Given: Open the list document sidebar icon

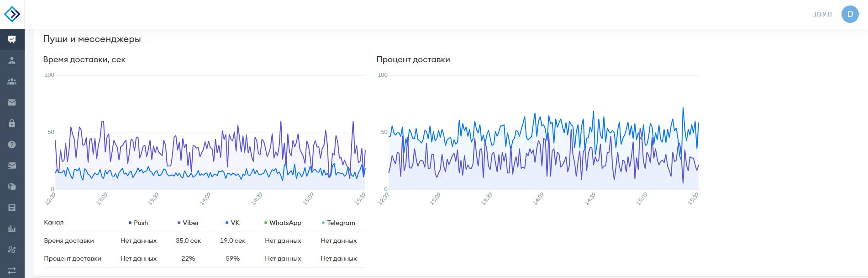Looking at the screenshot, I should (12, 208).
